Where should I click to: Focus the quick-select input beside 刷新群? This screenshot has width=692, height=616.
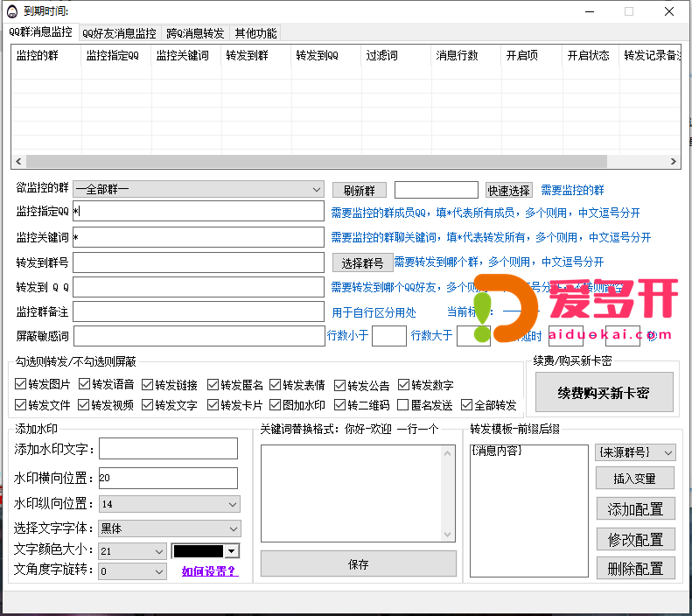pyautogui.click(x=436, y=190)
